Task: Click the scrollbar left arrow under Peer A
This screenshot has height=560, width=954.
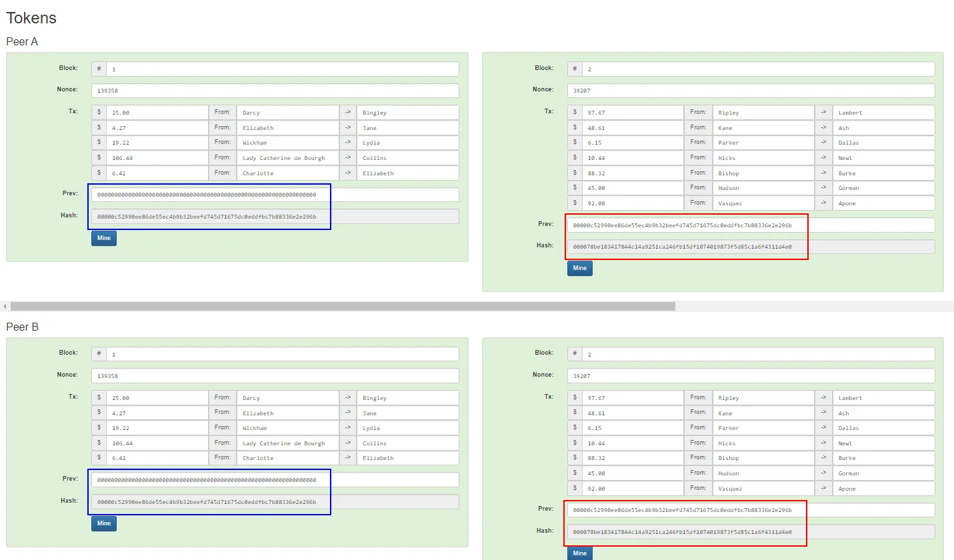Action: click(5, 306)
